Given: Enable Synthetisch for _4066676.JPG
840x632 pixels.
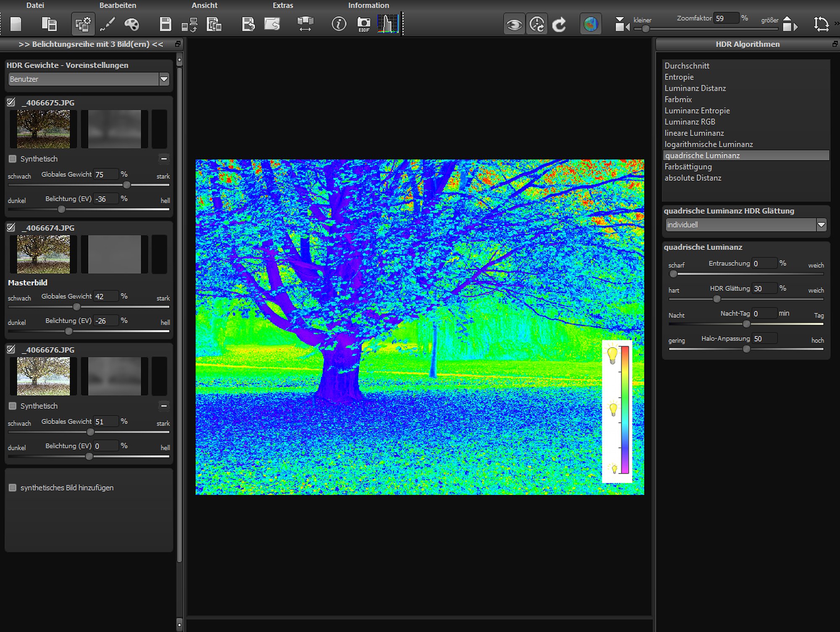Looking at the screenshot, I should pos(13,406).
